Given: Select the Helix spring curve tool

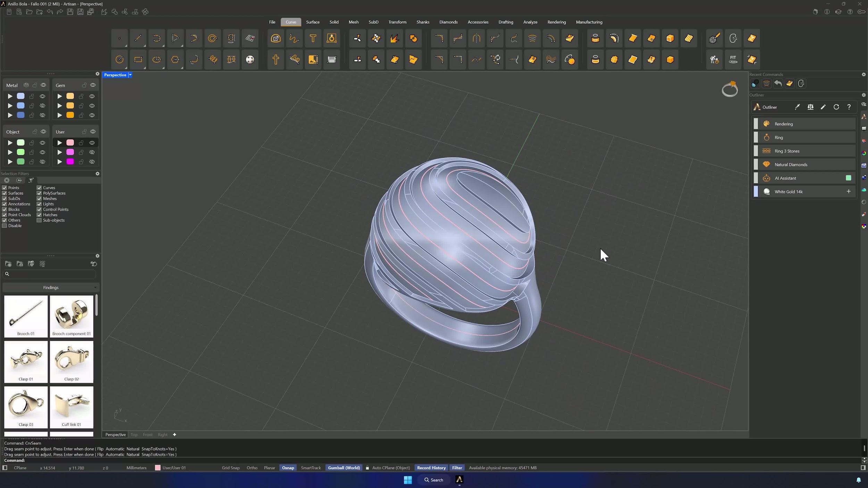Looking at the screenshot, I should [212, 59].
